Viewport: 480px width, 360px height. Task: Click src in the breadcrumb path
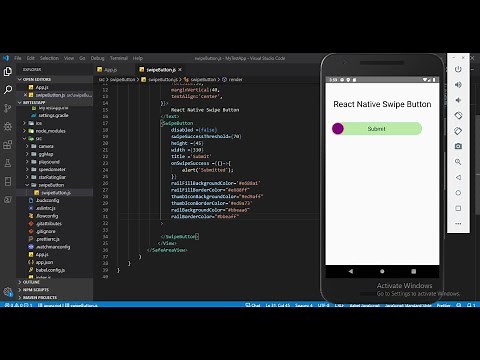(x=101, y=79)
